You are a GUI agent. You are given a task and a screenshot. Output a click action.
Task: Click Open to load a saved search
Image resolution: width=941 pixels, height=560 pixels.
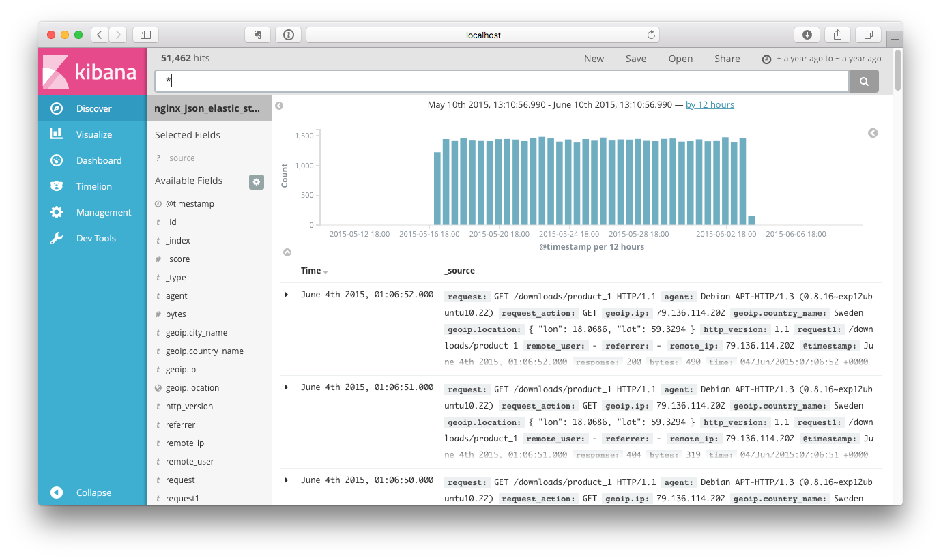pyautogui.click(x=680, y=59)
